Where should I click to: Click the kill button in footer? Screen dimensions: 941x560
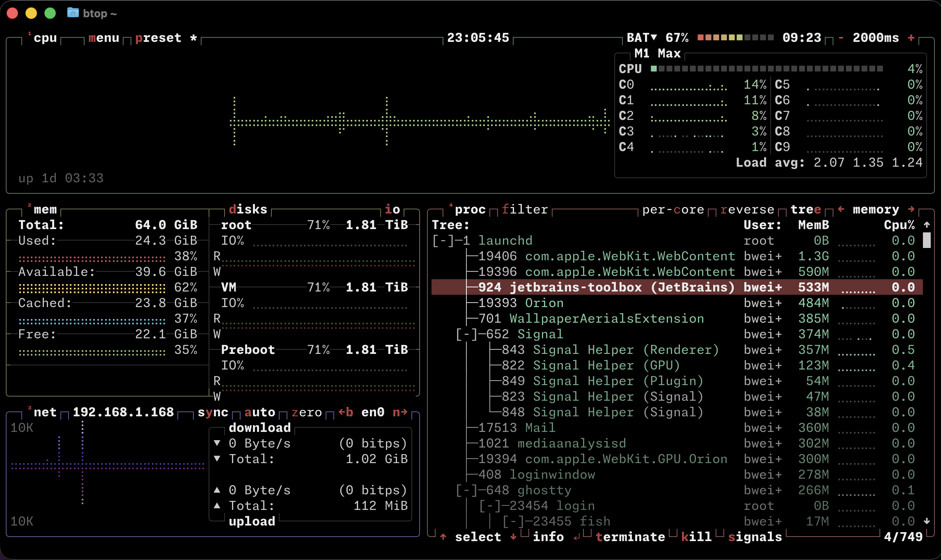(696, 537)
